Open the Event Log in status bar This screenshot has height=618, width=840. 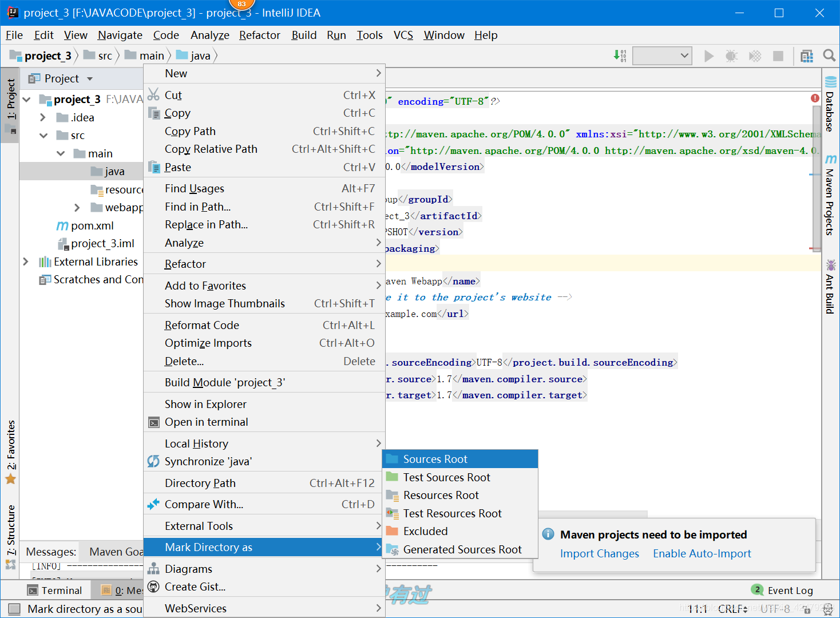[783, 590]
